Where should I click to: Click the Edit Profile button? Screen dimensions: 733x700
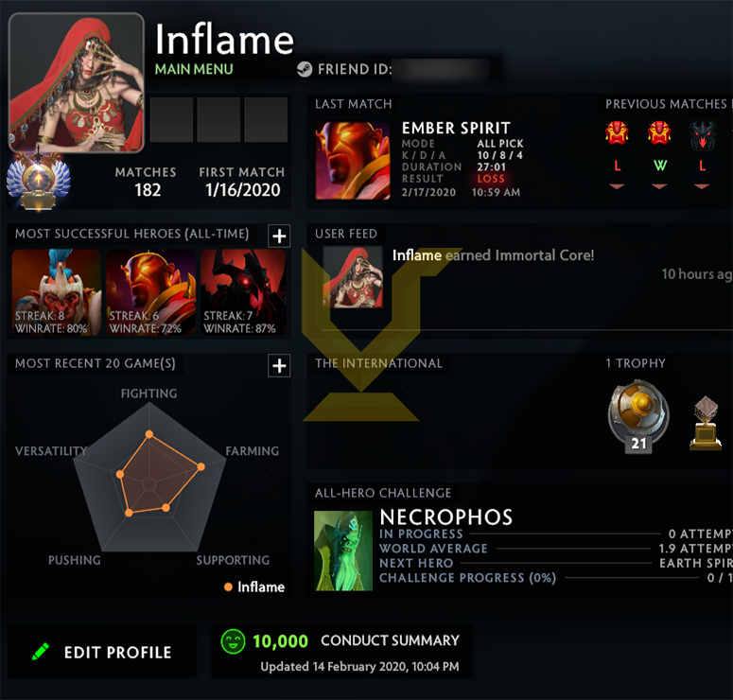pos(102,652)
